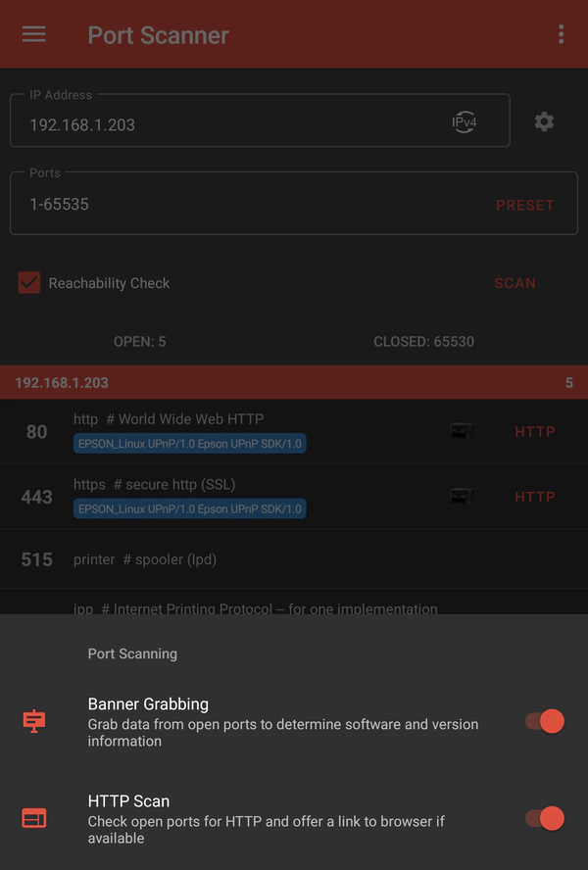This screenshot has width=588, height=870.
Task: Turn off the HTTP Scan switch
Action: pos(545,818)
